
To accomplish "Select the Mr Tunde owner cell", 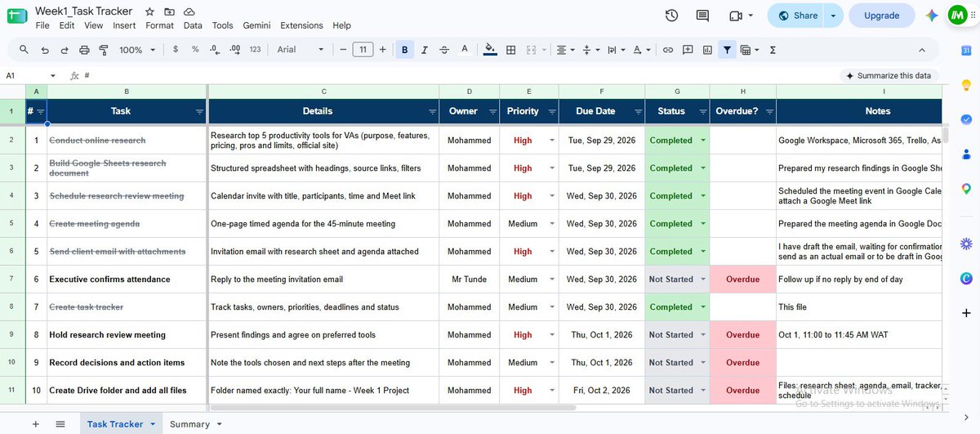I will pos(469,280).
